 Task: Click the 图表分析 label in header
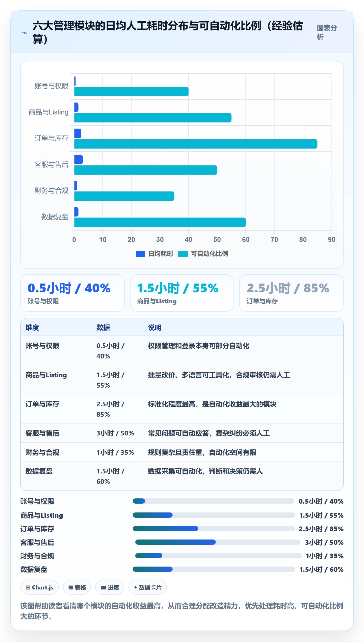[x=327, y=32]
